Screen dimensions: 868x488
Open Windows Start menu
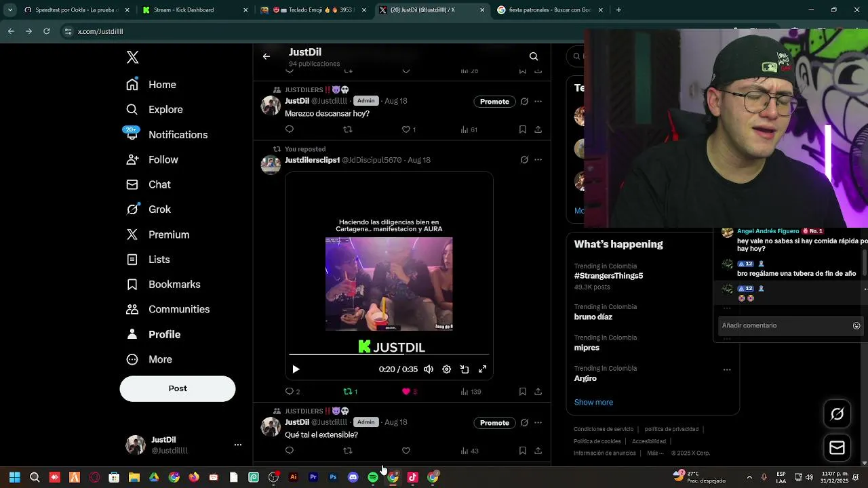click(x=14, y=477)
